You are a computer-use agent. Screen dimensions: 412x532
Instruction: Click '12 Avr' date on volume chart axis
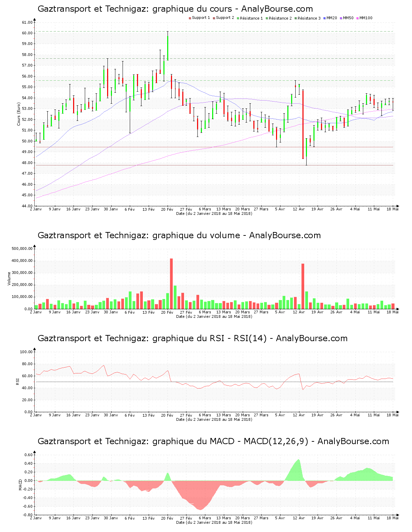click(299, 312)
